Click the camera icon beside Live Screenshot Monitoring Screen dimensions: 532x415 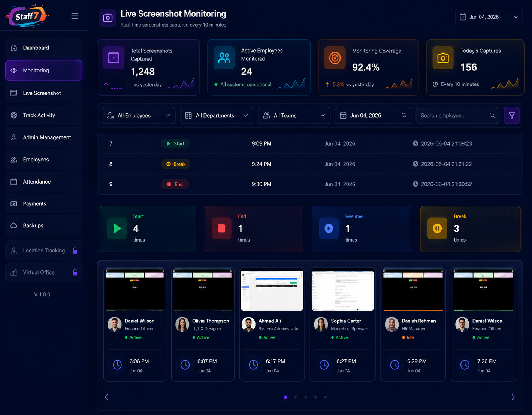[108, 18]
